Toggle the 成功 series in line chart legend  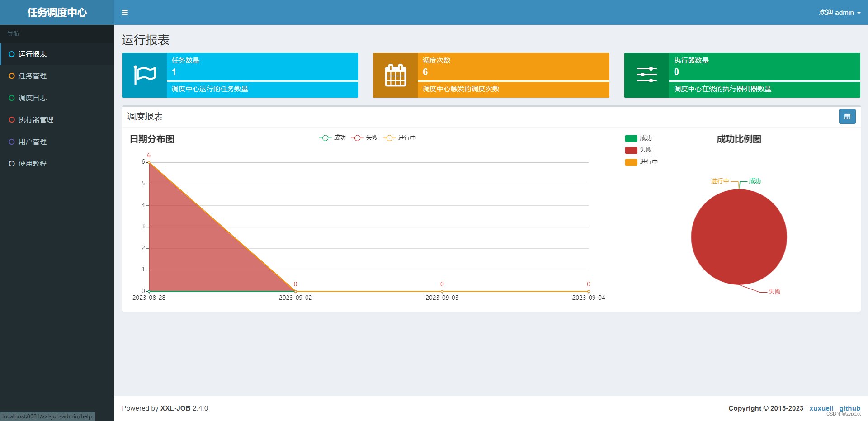click(332, 138)
